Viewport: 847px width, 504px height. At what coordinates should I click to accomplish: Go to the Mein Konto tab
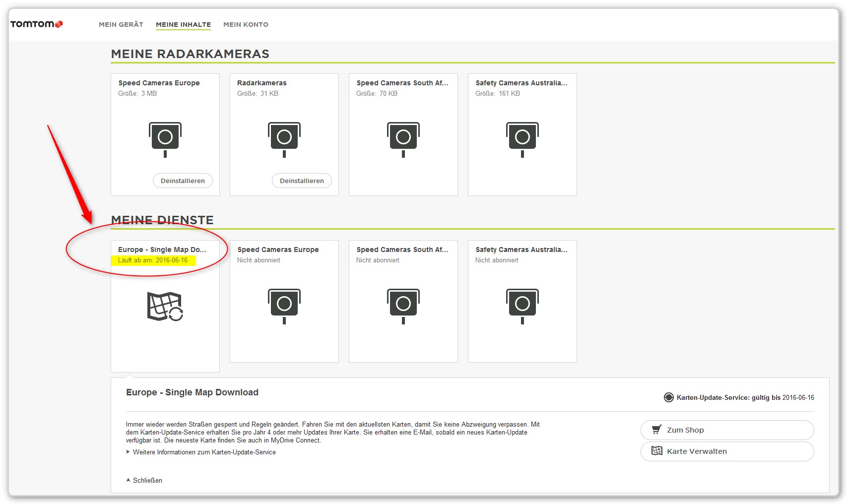point(246,24)
